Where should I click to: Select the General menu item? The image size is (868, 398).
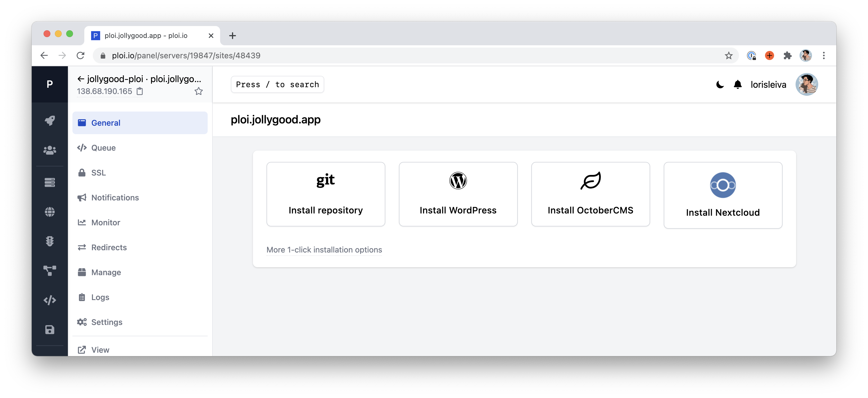[x=140, y=123]
